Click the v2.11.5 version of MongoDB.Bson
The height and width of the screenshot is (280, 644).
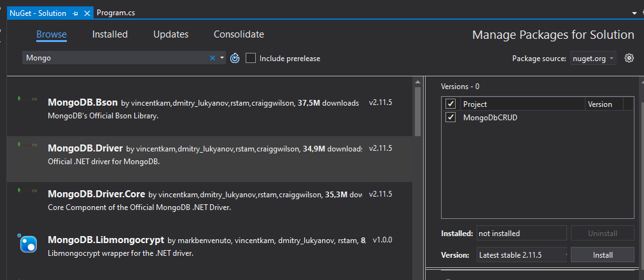point(381,102)
